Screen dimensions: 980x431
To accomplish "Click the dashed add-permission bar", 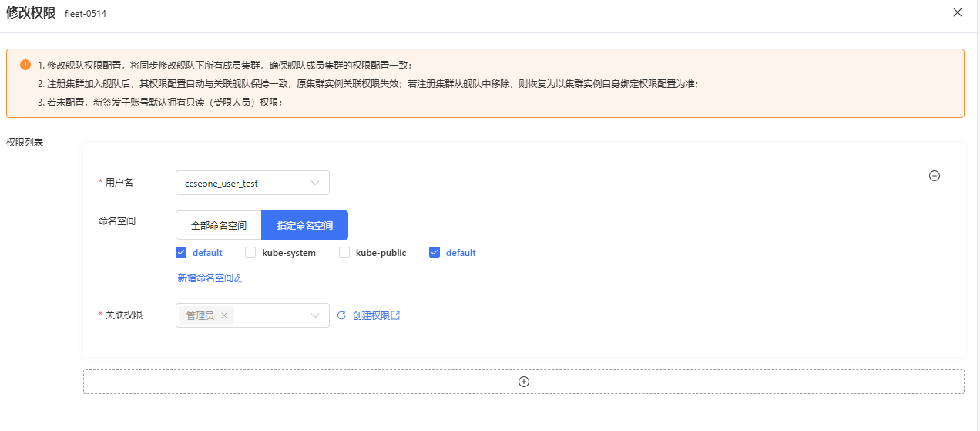I will coord(524,382).
